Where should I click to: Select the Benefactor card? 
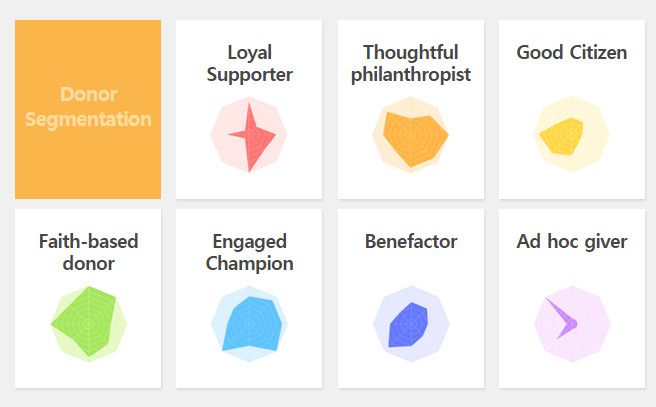coord(411,299)
